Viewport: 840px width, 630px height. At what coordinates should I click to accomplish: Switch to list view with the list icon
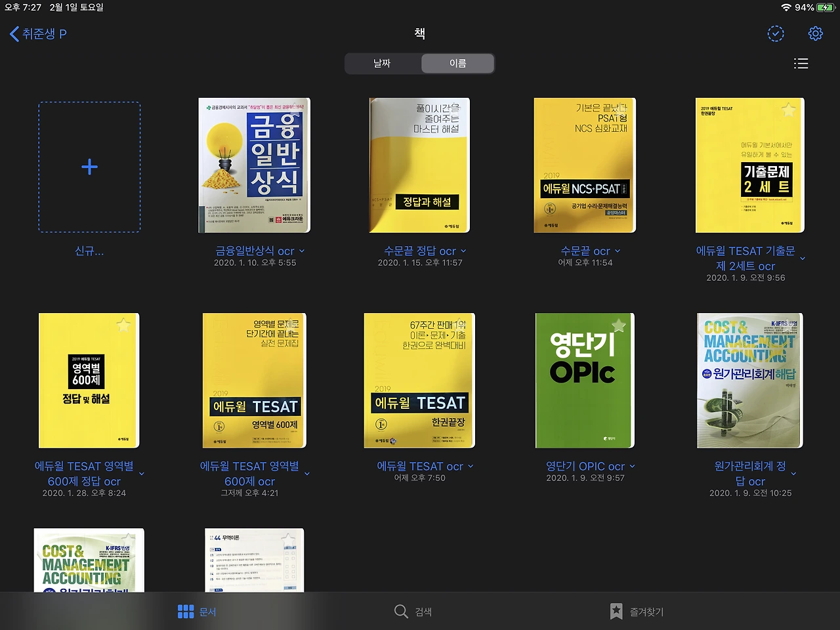[801, 64]
